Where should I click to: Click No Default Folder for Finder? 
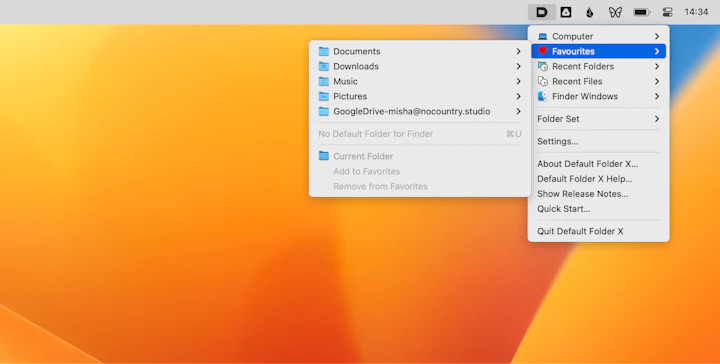420,134
